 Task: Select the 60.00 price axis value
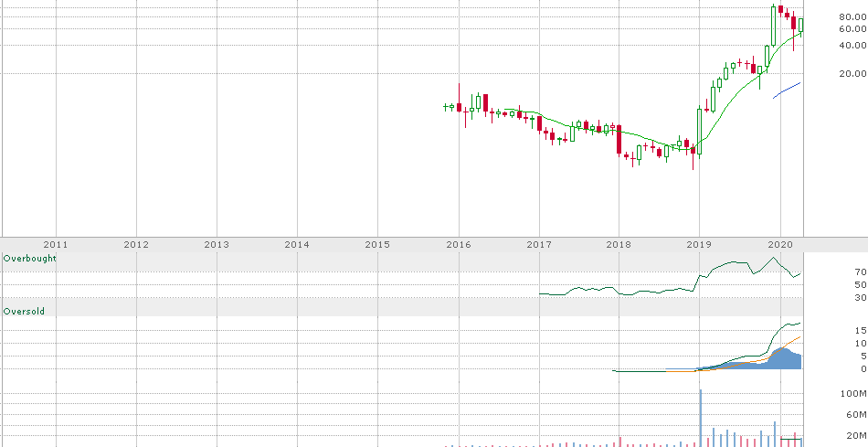[852, 29]
